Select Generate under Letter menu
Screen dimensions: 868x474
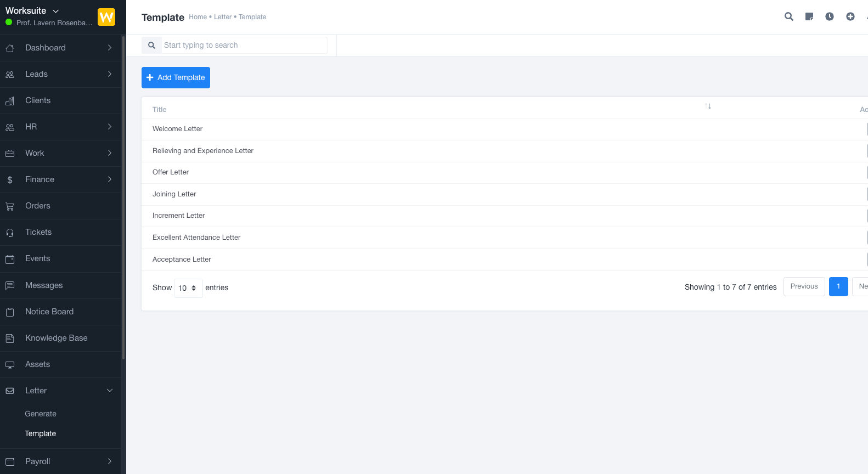41,414
